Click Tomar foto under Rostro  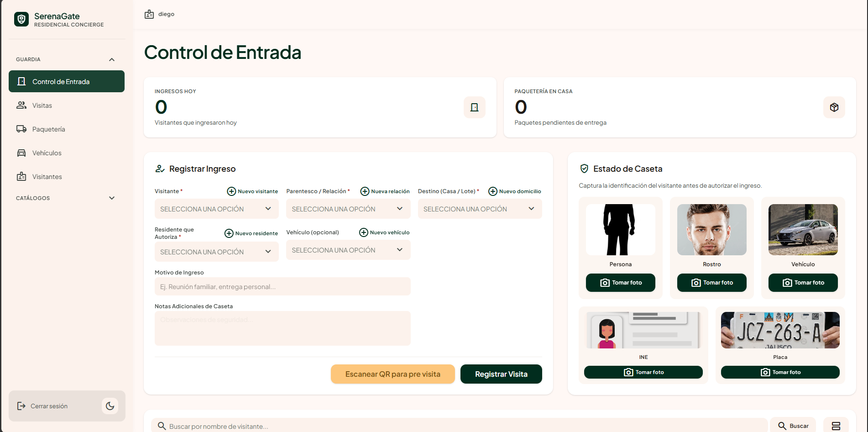coord(712,283)
